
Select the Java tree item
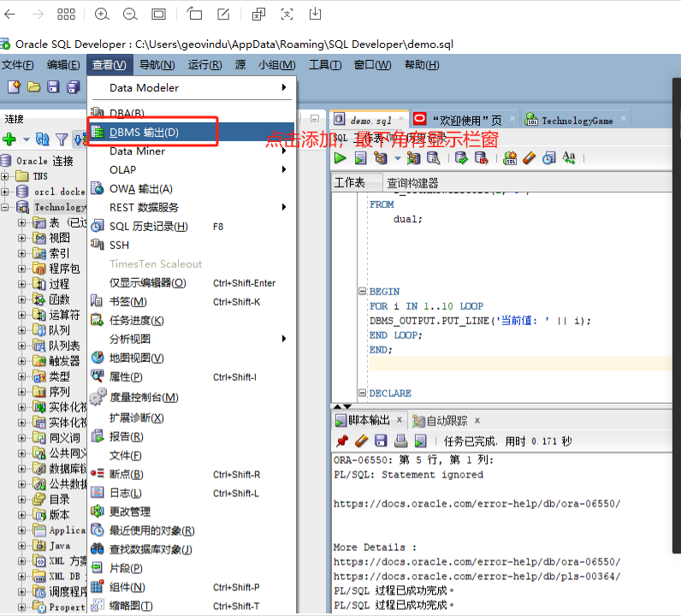click(x=60, y=546)
